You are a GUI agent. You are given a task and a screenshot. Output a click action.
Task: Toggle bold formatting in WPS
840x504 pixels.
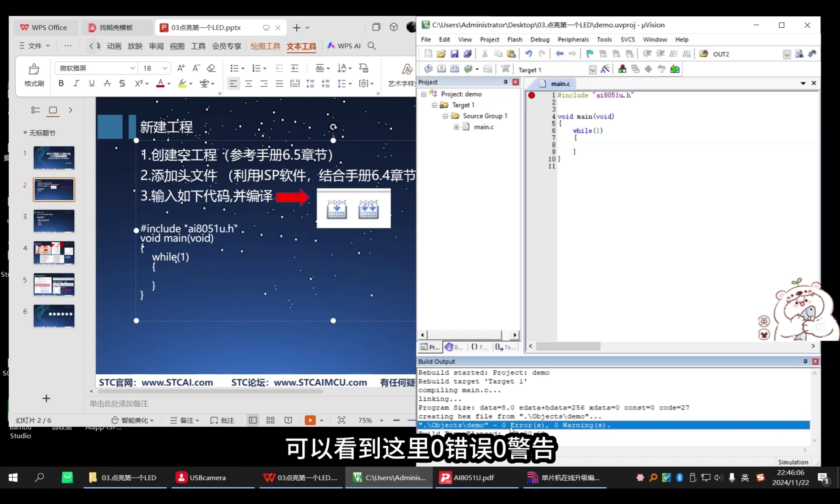point(61,84)
